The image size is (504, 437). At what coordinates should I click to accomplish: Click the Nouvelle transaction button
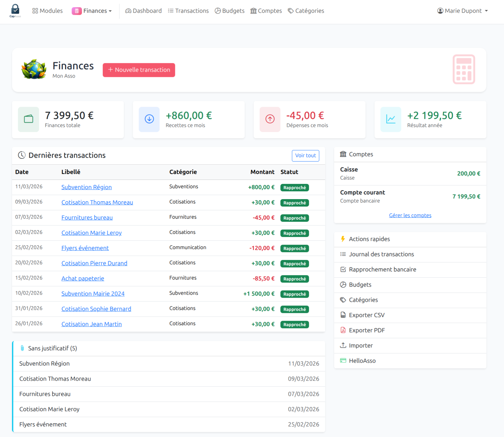pos(139,70)
